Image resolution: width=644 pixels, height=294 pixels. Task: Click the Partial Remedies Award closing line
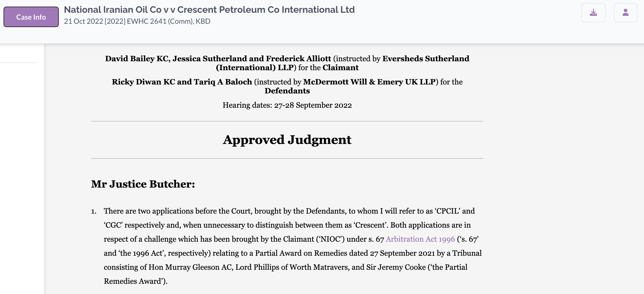click(136, 281)
